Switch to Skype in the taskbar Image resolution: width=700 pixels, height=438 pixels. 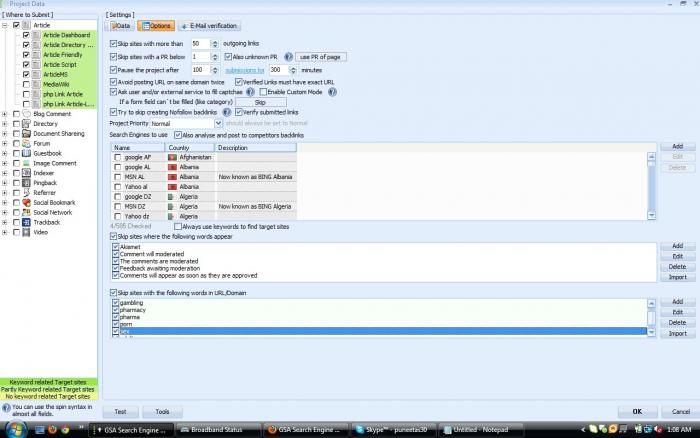coord(393,430)
